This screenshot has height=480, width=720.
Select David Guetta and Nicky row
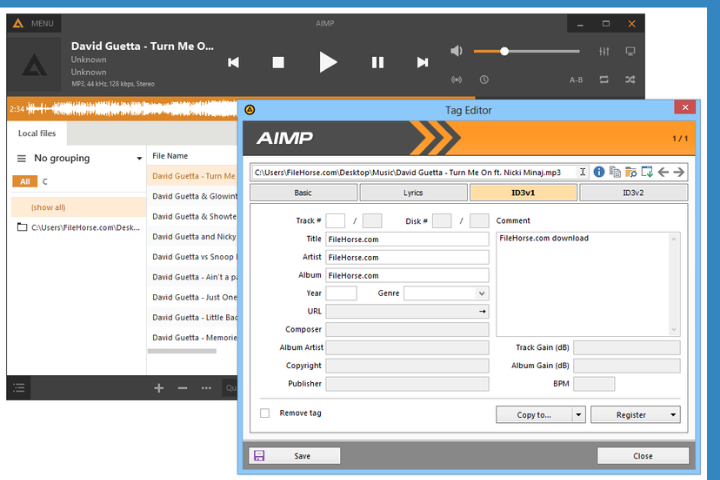click(192, 237)
